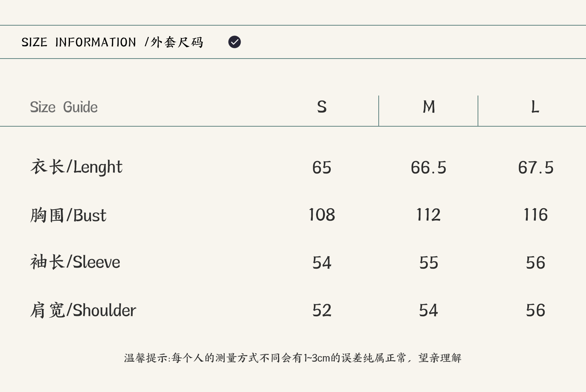The width and height of the screenshot is (586, 392).
Task: Click the 袖长/Sleeve row label
Action: click(75, 262)
